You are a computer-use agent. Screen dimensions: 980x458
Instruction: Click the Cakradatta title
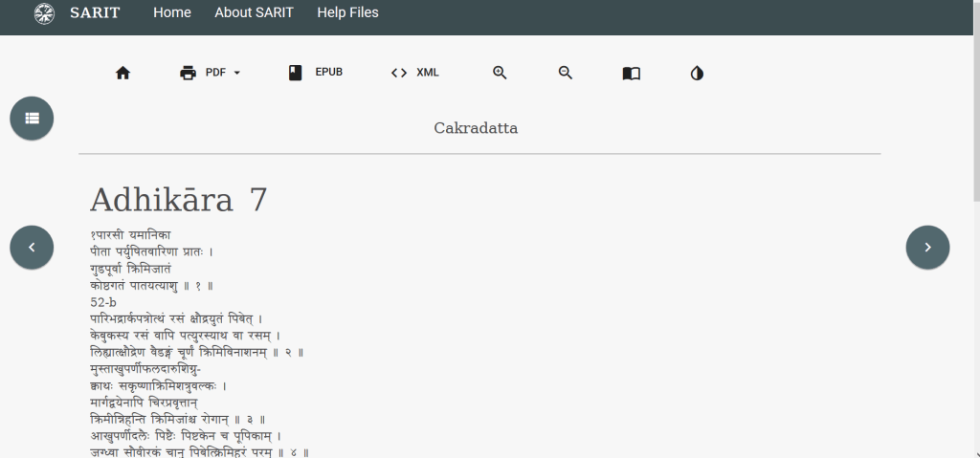coord(476,128)
